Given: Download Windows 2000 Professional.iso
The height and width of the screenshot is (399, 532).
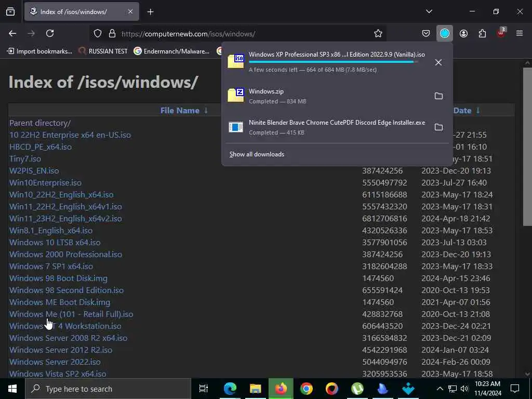Looking at the screenshot, I should [x=65, y=255].
